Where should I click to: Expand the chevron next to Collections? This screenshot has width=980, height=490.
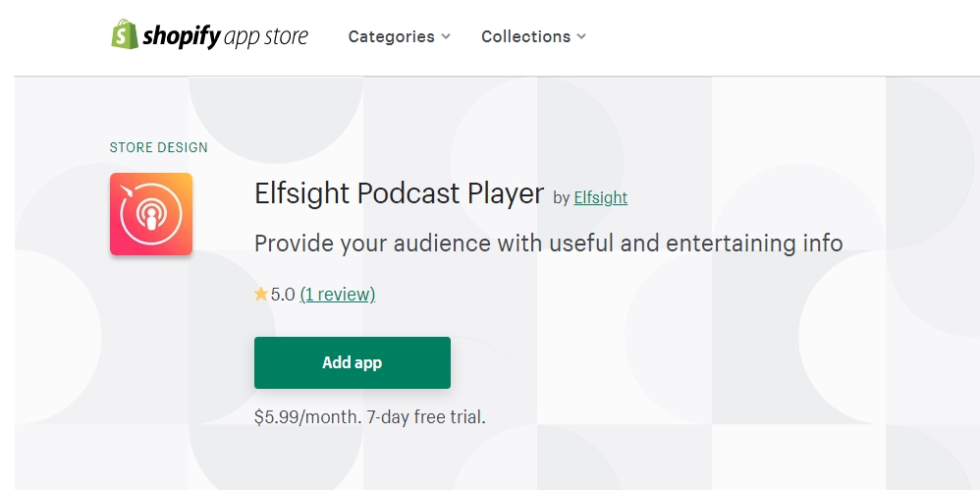click(581, 37)
